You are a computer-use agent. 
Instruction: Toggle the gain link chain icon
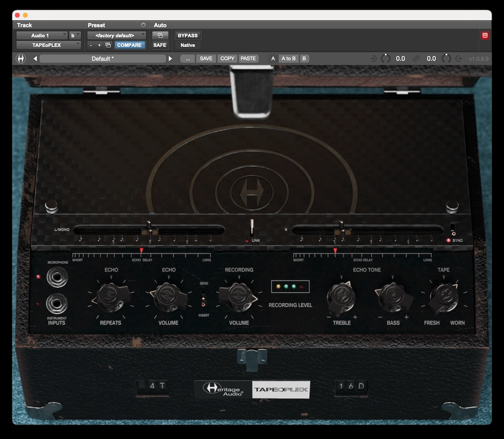[416, 58]
